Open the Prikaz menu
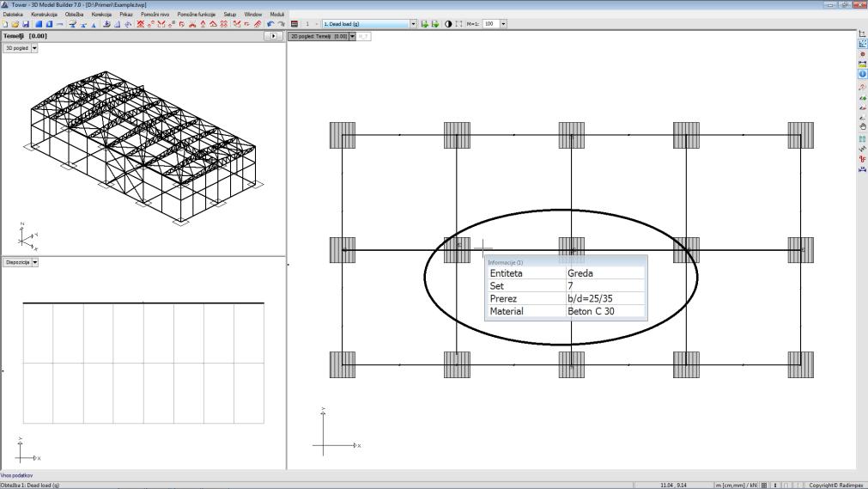Screen dimensions: 868x489 pos(126,15)
